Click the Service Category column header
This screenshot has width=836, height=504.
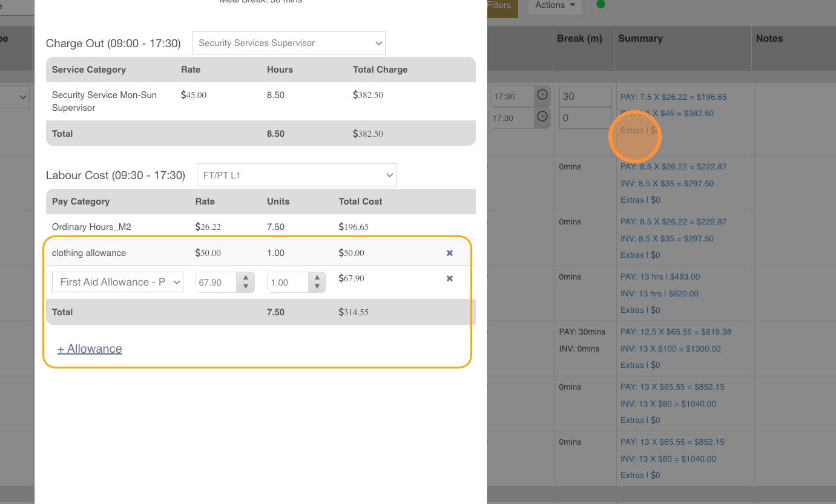coord(89,70)
